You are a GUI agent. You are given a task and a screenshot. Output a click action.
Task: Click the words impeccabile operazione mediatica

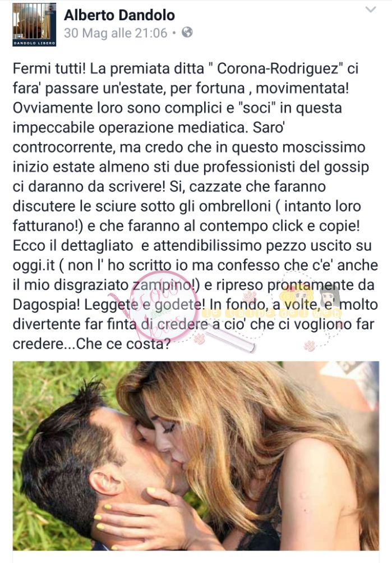(x=130, y=127)
